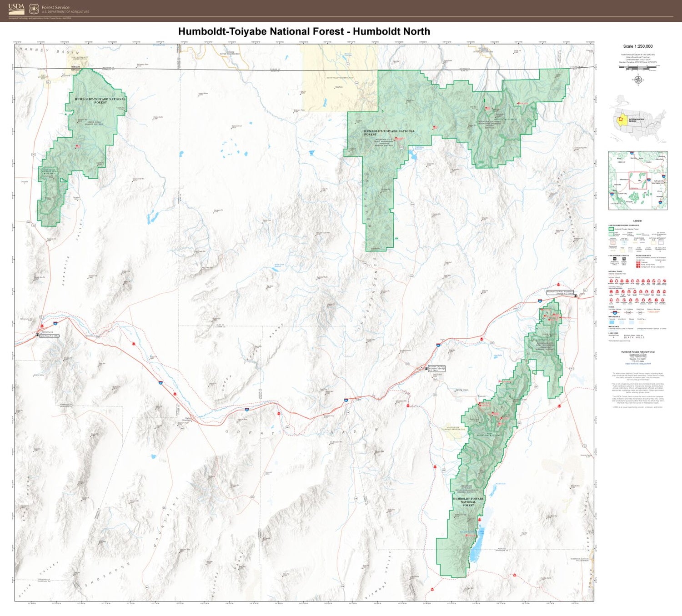
Task: Click the 'DUCK VALLEY RESERVATION' label
Action: 340,78
